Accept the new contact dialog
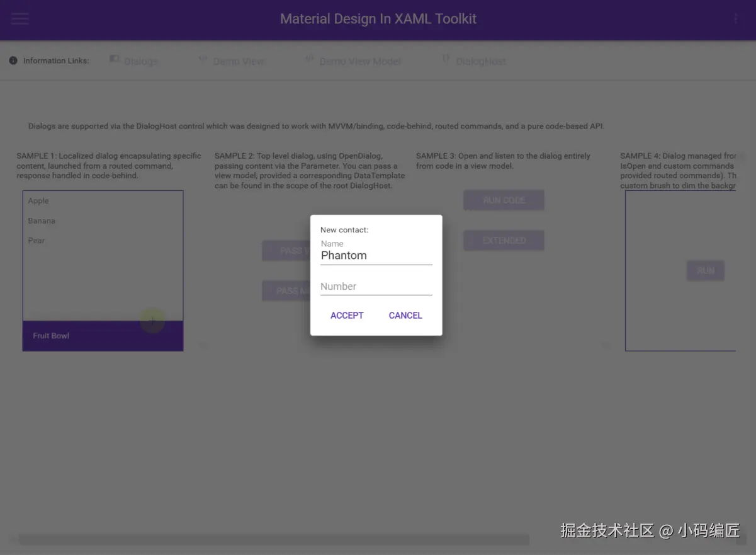Viewport: 756px width, 555px height. click(347, 315)
